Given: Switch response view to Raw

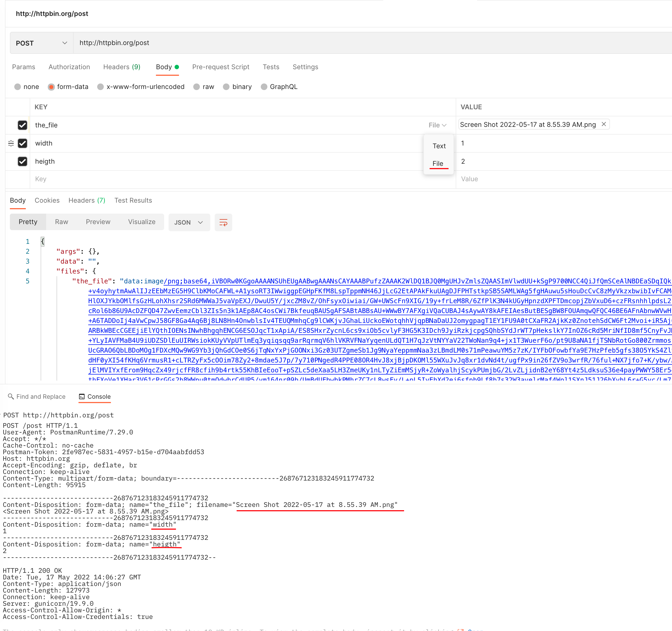Looking at the screenshot, I should point(61,222).
